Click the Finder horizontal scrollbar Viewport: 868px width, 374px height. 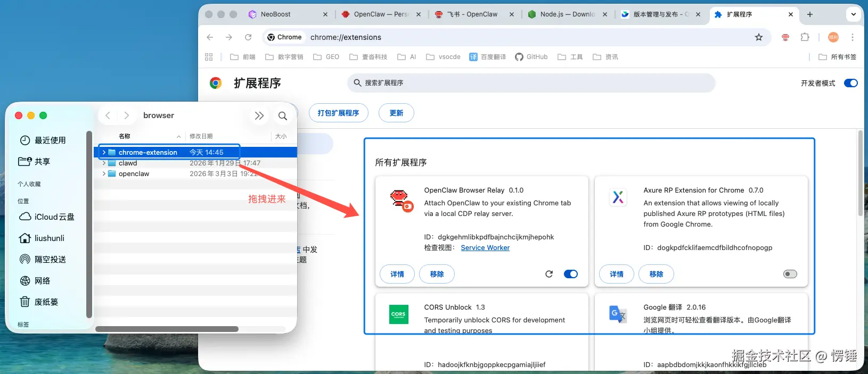[167, 329]
